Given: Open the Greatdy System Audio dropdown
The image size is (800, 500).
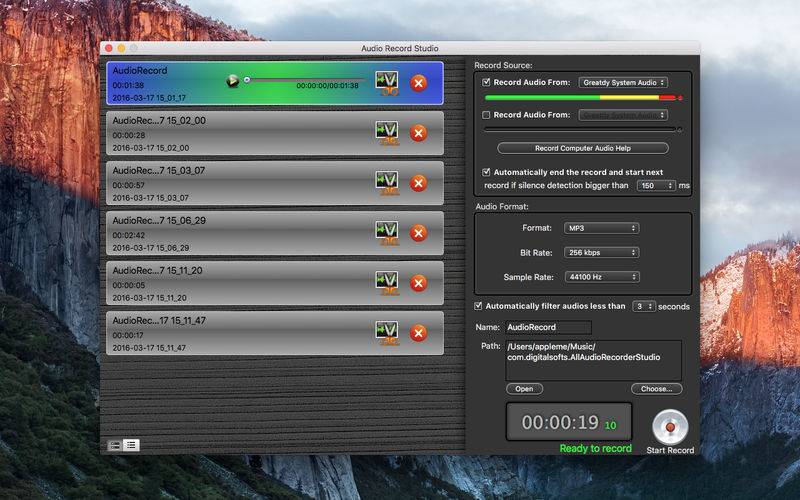Looking at the screenshot, I should pos(623,82).
